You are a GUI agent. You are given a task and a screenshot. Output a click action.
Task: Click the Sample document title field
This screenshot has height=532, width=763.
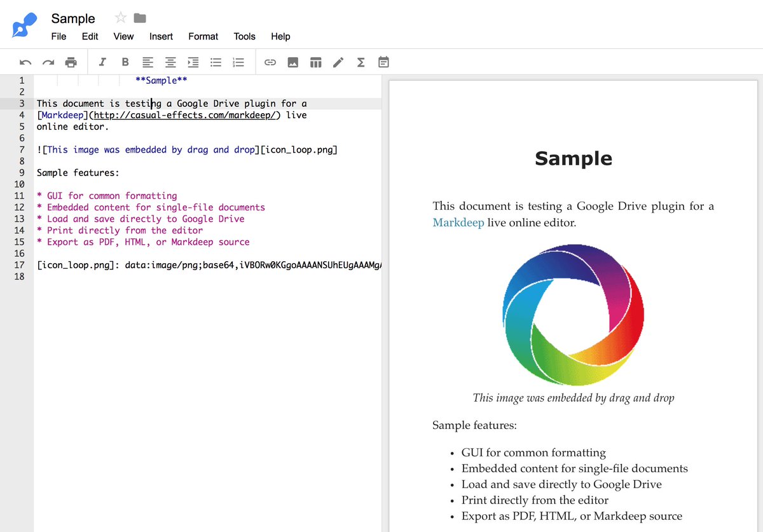click(73, 18)
